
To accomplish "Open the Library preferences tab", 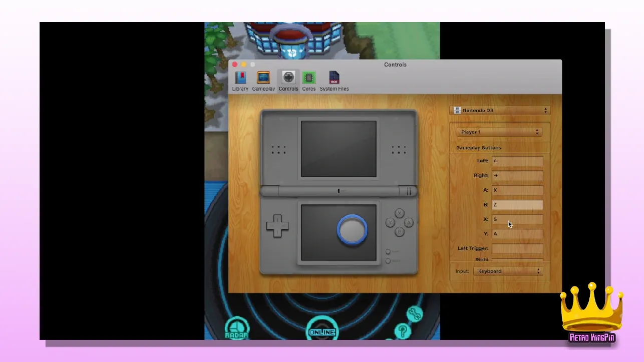I will tap(240, 81).
